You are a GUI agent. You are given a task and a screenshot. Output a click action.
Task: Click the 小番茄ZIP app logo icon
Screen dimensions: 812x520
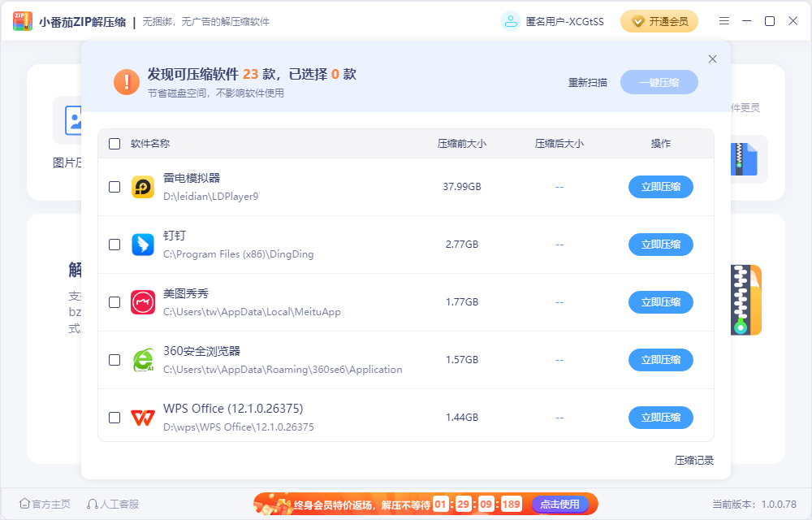(x=23, y=21)
